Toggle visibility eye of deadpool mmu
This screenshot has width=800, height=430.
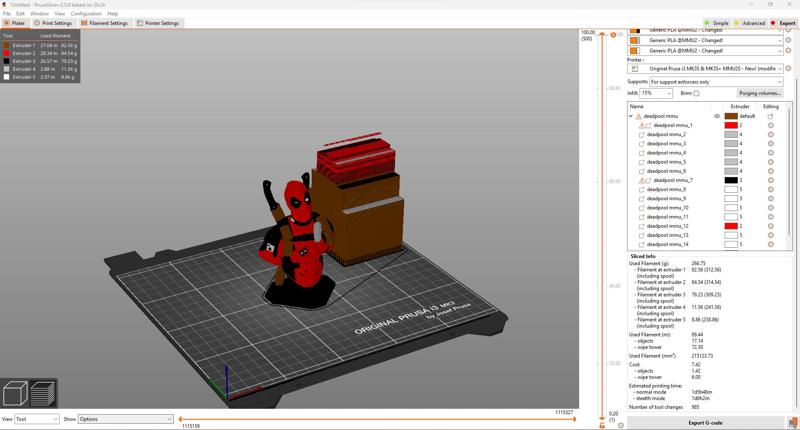click(x=717, y=116)
